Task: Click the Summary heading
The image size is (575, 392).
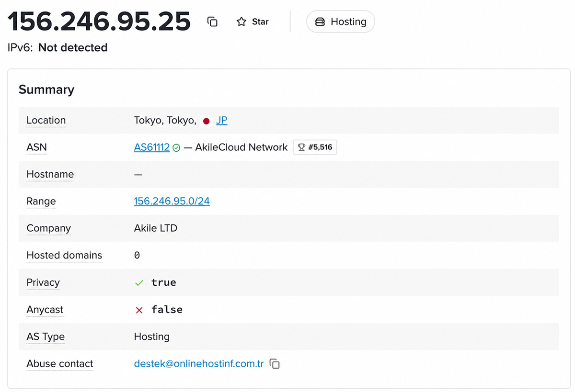Action: (x=46, y=90)
